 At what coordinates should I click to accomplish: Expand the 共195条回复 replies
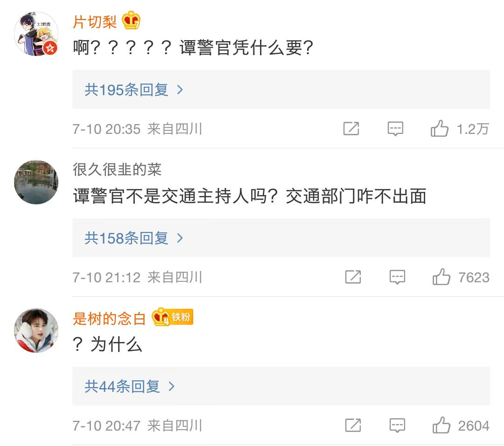click(134, 90)
